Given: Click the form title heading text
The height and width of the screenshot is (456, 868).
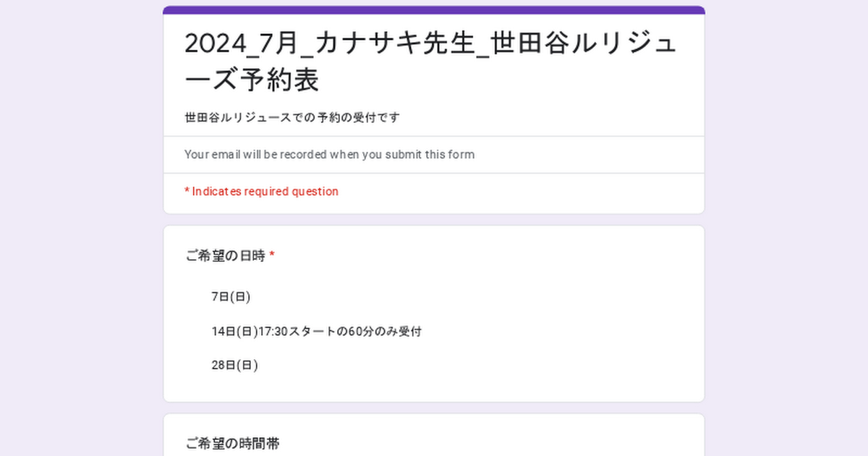Looking at the screenshot, I should [x=430, y=62].
